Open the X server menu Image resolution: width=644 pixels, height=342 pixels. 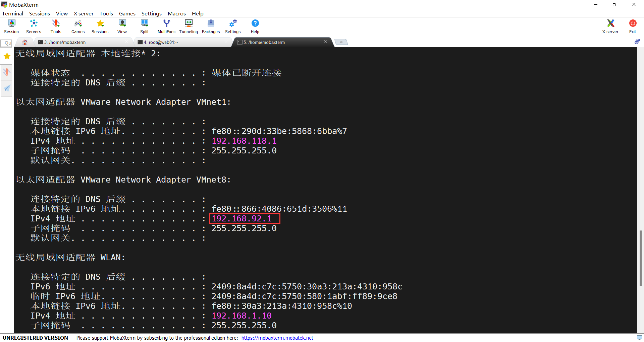(x=84, y=13)
